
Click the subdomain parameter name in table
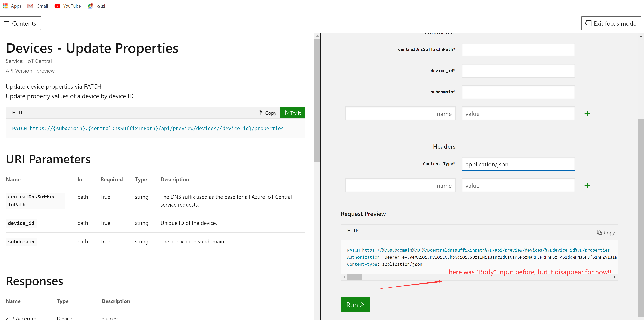pyautogui.click(x=21, y=242)
